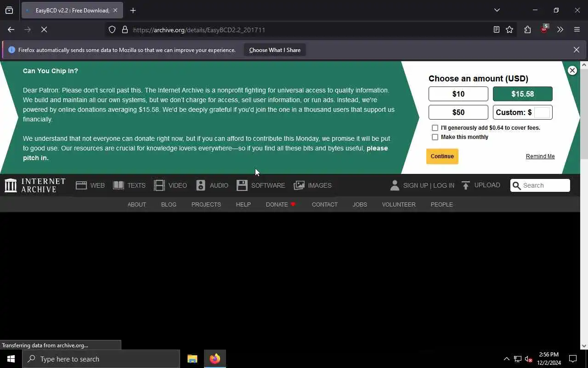Open the Images picture icon
This screenshot has width=588, height=368.
tap(299, 185)
